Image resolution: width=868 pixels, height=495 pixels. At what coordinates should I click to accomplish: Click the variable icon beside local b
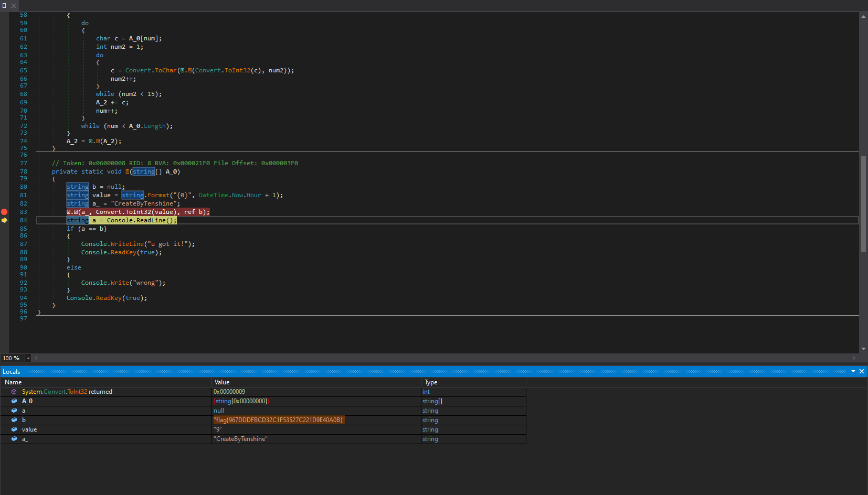pos(14,420)
